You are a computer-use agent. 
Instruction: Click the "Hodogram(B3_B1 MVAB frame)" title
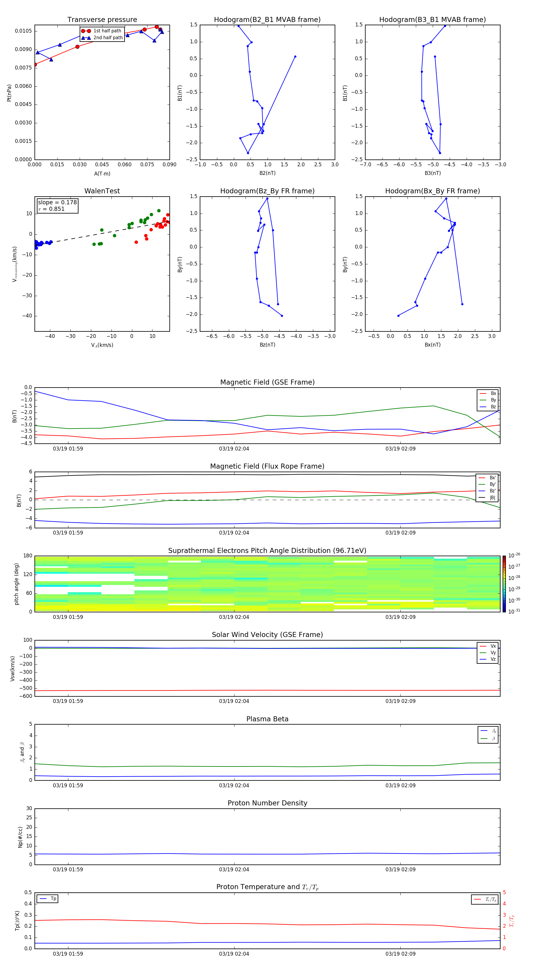click(432, 20)
